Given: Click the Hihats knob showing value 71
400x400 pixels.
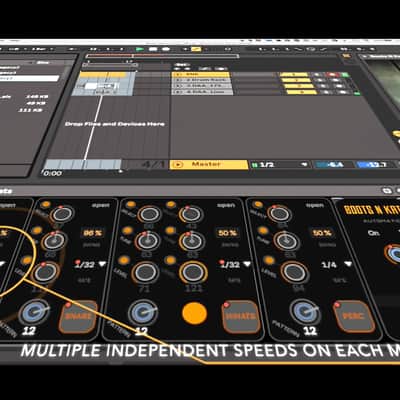Looking at the screenshot, I should tap(145, 272).
